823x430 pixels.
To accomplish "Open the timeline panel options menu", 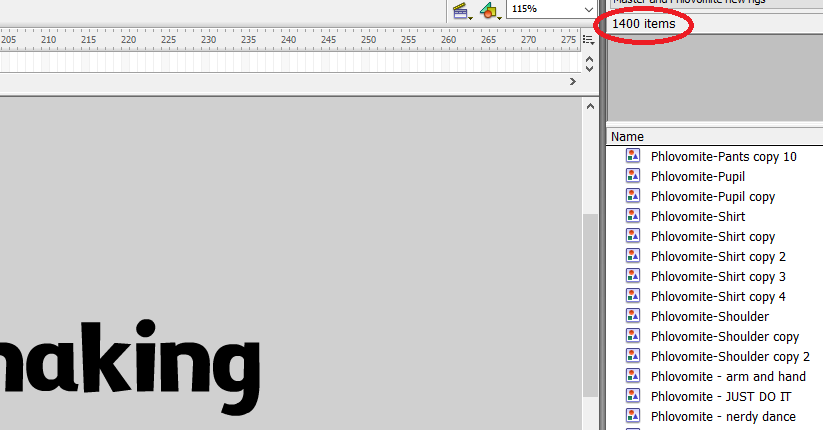I will (x=588, y=40).
